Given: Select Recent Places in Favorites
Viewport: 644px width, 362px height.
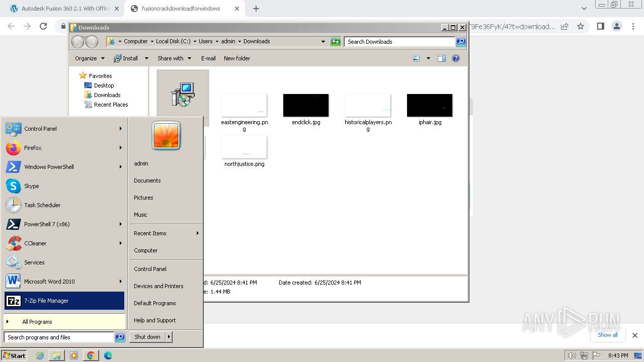Looking at the screenshot, I should 111,105.
